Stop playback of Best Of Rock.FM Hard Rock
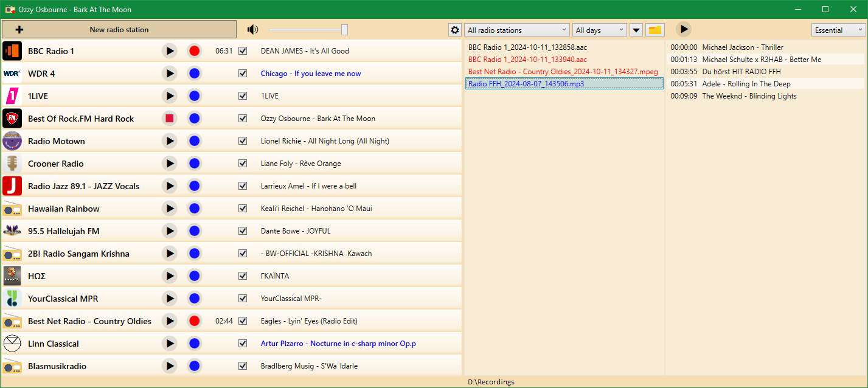This screenshot has height=388, width=868. (170, 119)
